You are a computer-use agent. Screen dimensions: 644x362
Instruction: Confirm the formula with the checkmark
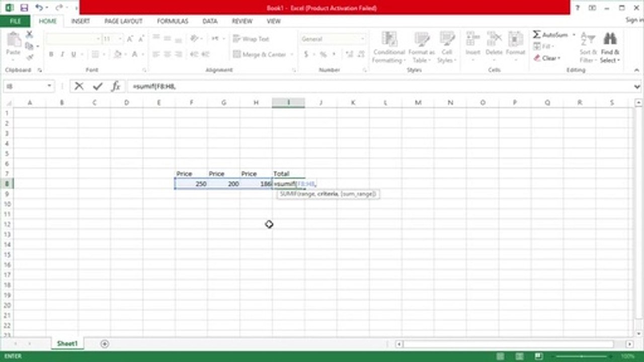98,86
